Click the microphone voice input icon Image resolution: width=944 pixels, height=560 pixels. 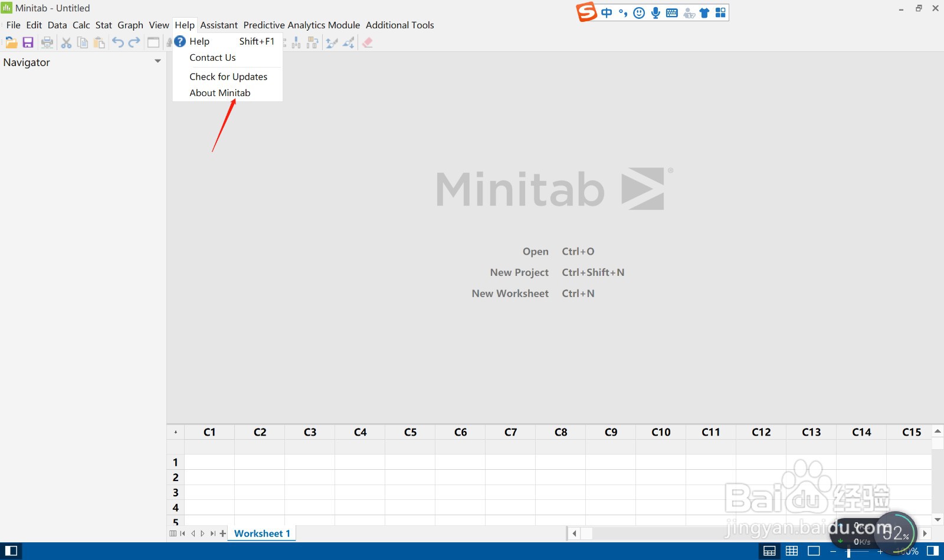(655, 13)
